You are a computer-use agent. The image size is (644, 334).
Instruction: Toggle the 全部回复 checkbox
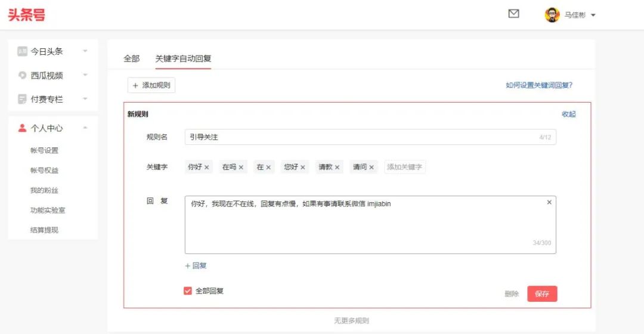click(x=188, y=291)
